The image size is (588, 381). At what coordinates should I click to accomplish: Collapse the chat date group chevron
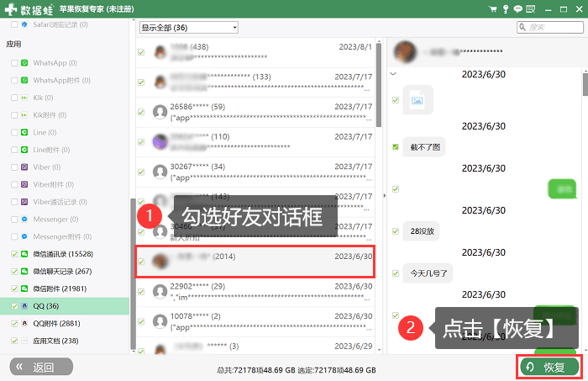pos(393,74)
